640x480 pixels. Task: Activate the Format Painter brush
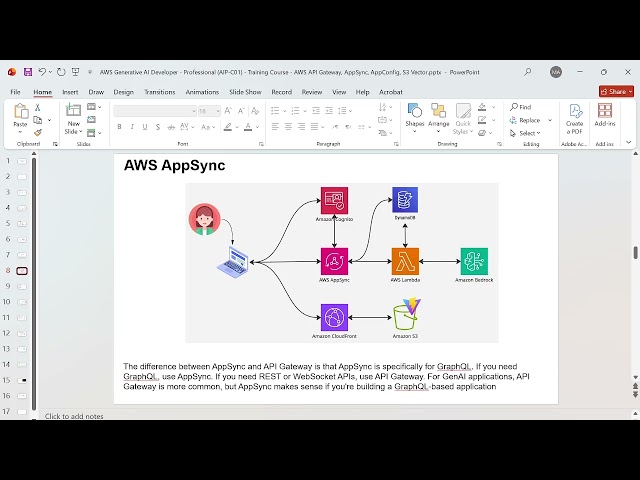[x=38, y=133]
